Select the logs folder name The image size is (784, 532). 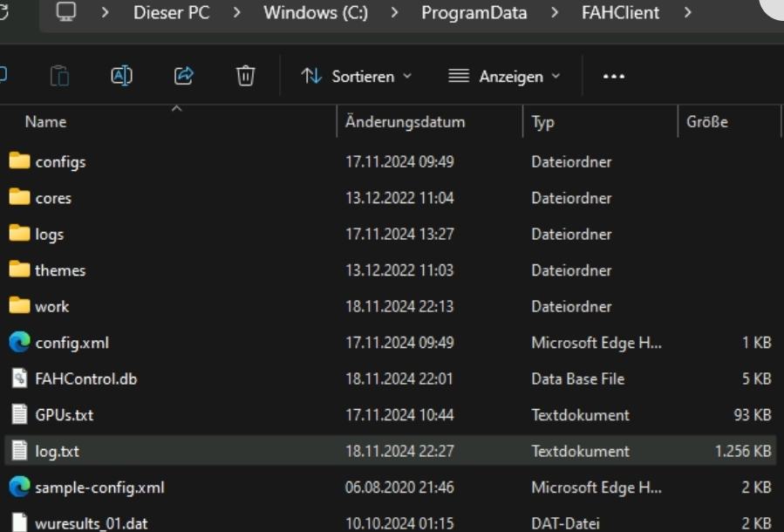(x=50, y=235)
